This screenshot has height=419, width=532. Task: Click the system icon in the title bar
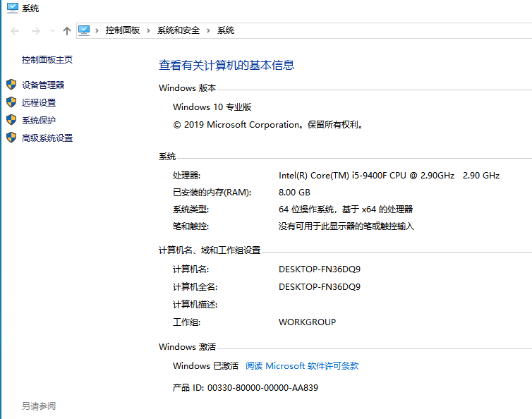(12, 8)
